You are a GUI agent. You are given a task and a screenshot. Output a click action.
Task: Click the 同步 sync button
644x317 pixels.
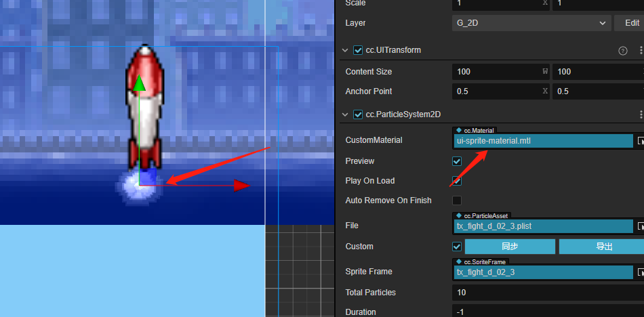[510, 247]
